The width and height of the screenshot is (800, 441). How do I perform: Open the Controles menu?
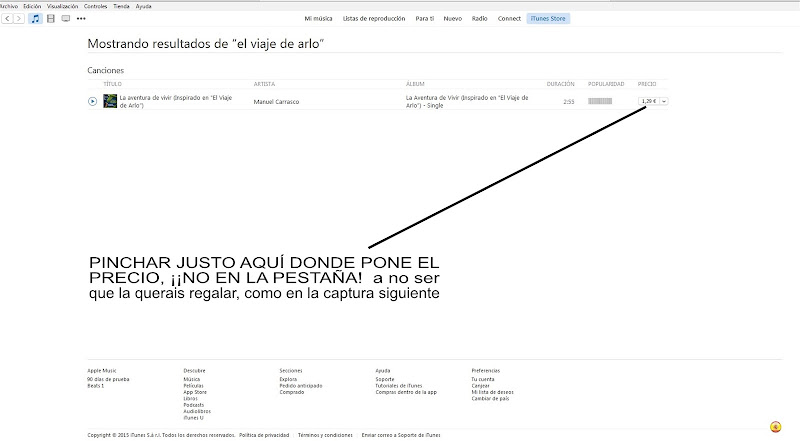[95, 7]
